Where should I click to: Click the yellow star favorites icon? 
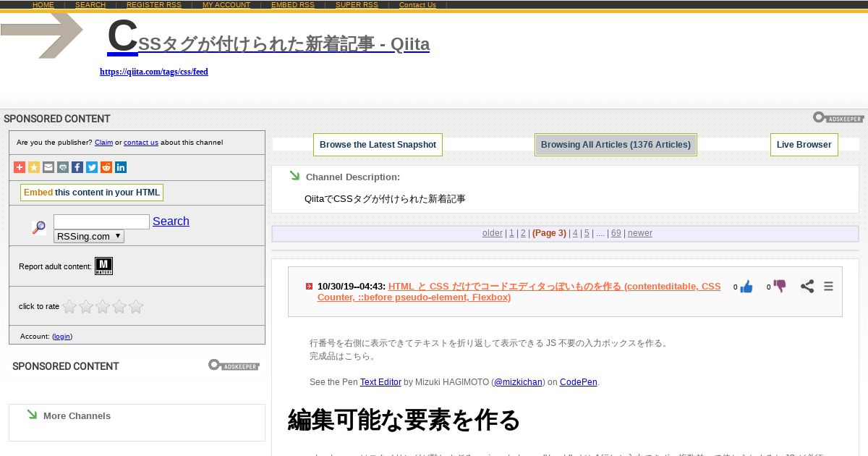coord(34,167)
